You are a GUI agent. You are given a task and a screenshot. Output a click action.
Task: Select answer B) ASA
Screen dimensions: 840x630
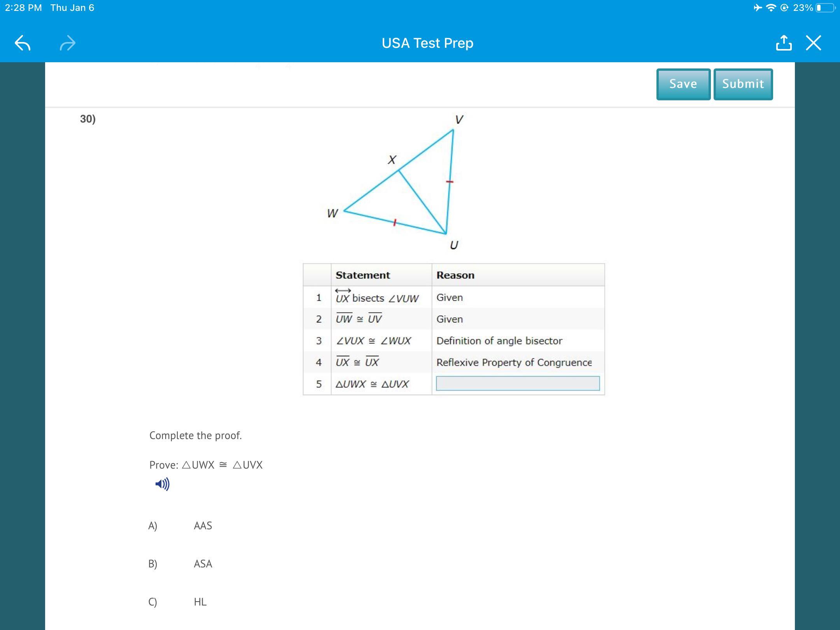pos(203,564)
